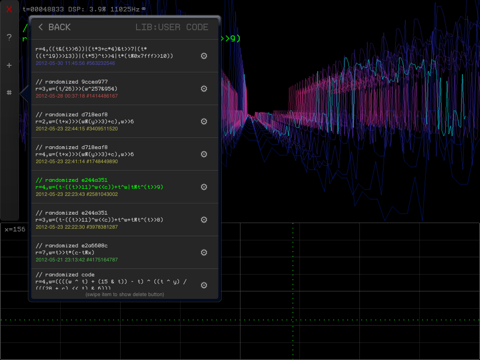Select formula r=3,w=(t/26)>>(w^2576954)

click(76, 89)
